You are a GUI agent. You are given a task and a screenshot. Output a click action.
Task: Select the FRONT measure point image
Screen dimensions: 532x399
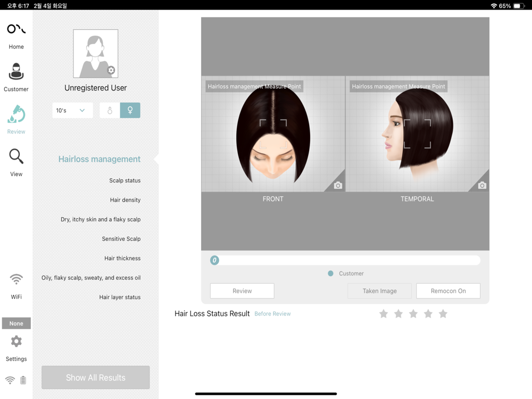[273, 134]
